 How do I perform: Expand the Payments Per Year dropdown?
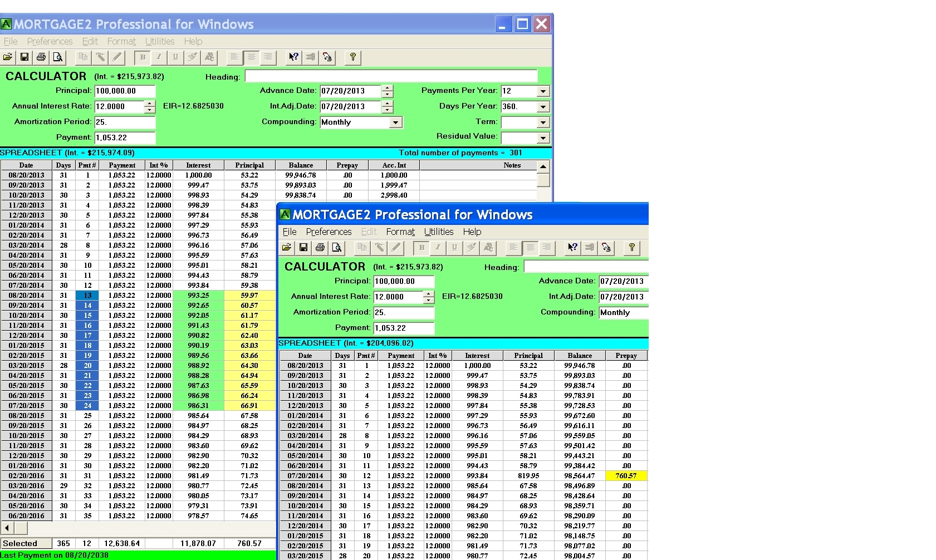point(543,91)
